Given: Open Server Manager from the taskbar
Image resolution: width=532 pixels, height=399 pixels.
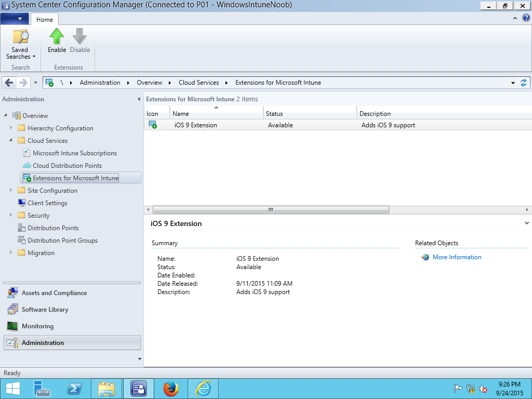Looking at the screenshot, I should [42, 389].
